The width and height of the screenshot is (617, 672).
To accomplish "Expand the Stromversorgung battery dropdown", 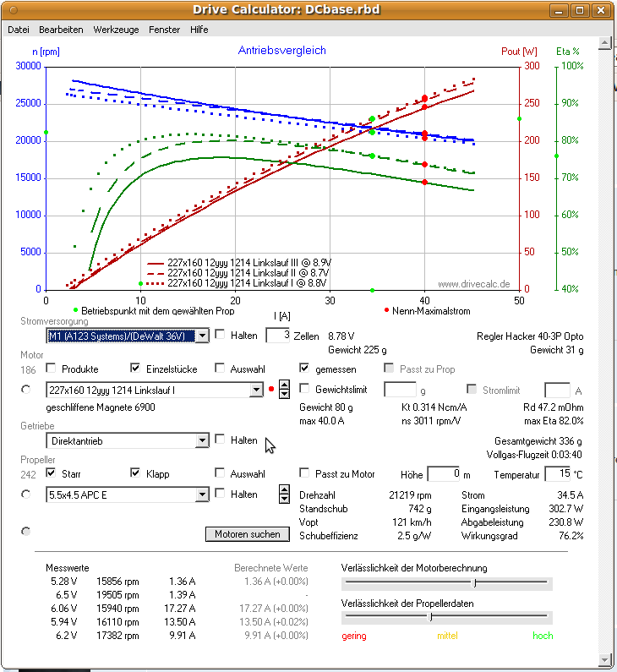I will [x=201, y=336].
